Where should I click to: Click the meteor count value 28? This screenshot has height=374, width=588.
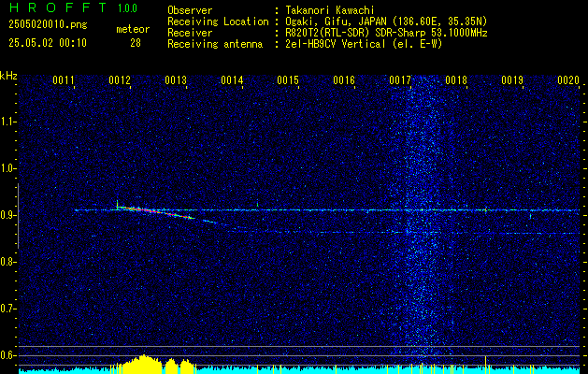coord(136,43)
